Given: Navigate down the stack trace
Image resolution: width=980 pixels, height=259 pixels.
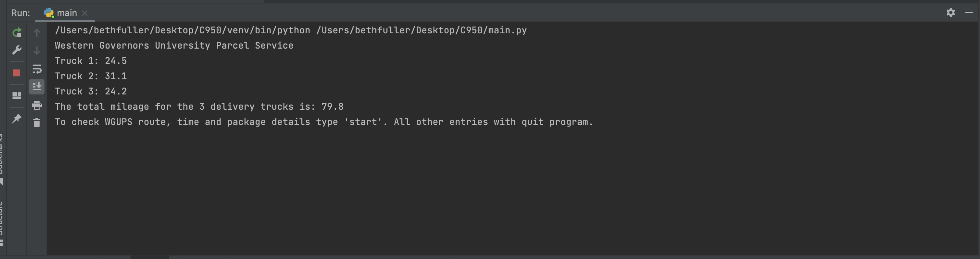Looking at the screenshot, I should coord(37,50).
